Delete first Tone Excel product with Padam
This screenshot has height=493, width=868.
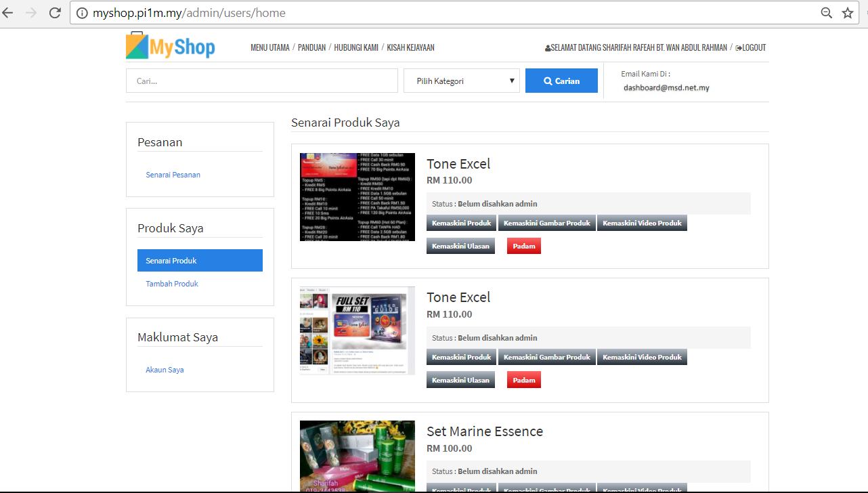[523, 246]
